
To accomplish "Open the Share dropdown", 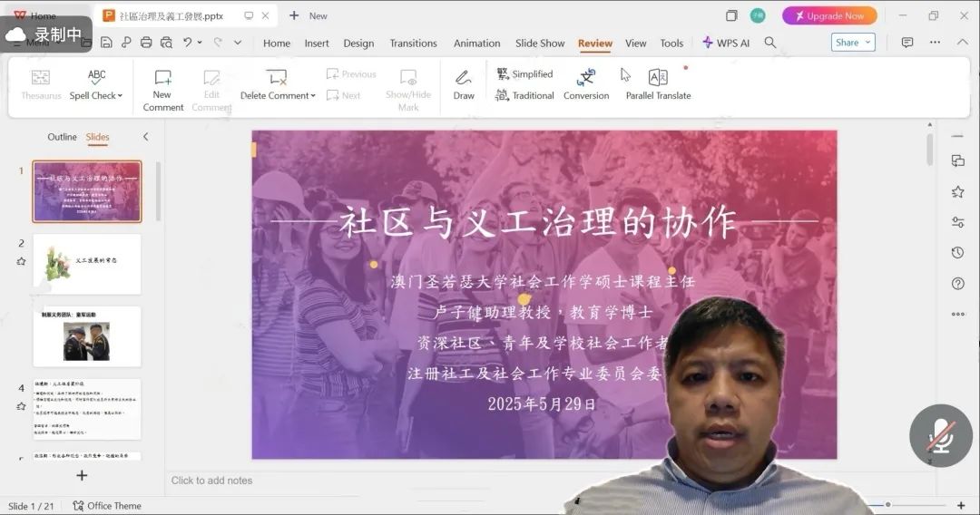I will 853,43.
